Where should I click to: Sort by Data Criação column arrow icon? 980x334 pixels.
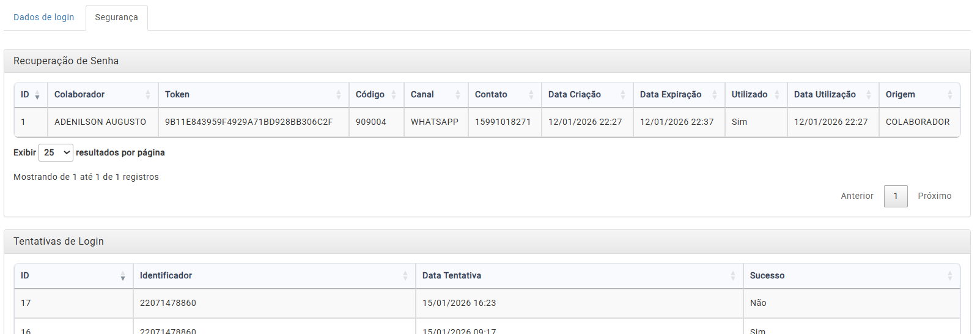623,95
